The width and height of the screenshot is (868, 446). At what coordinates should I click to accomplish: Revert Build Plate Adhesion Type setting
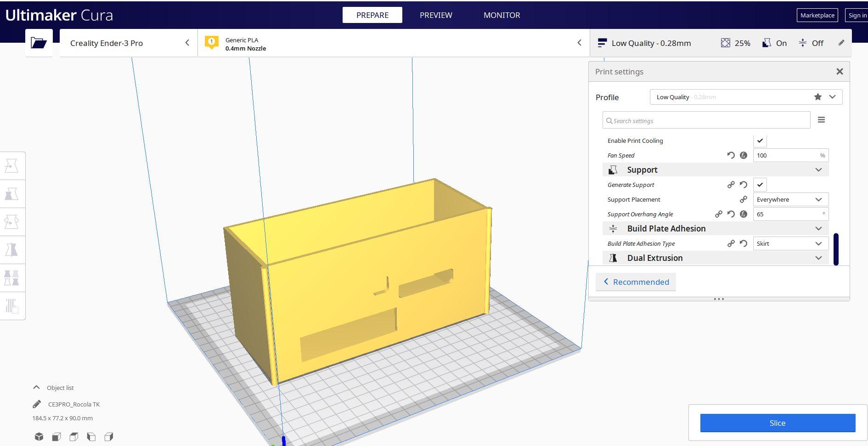coord(744,243)
